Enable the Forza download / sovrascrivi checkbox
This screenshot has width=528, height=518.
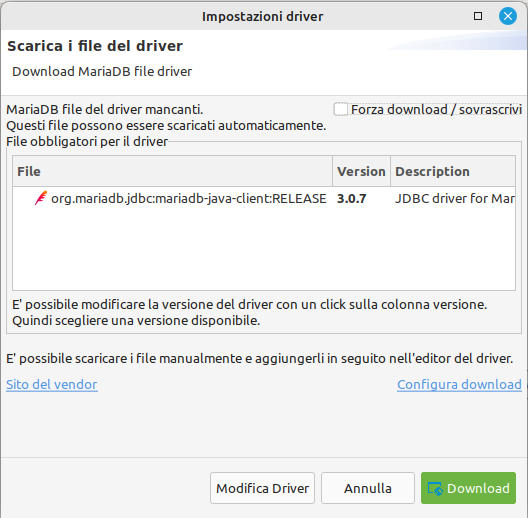(341, 109)
